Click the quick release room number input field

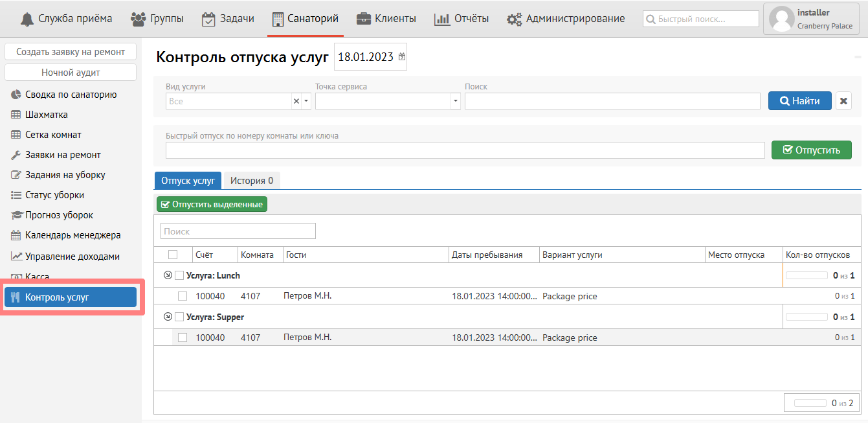pos(465,150)
